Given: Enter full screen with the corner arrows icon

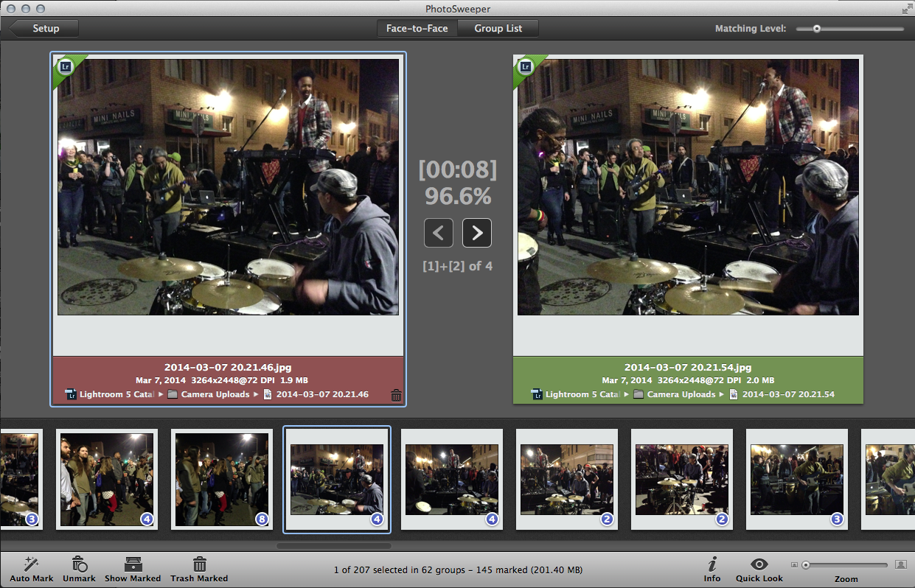Looking at the screenshot, I should click(x=906, y=9).
